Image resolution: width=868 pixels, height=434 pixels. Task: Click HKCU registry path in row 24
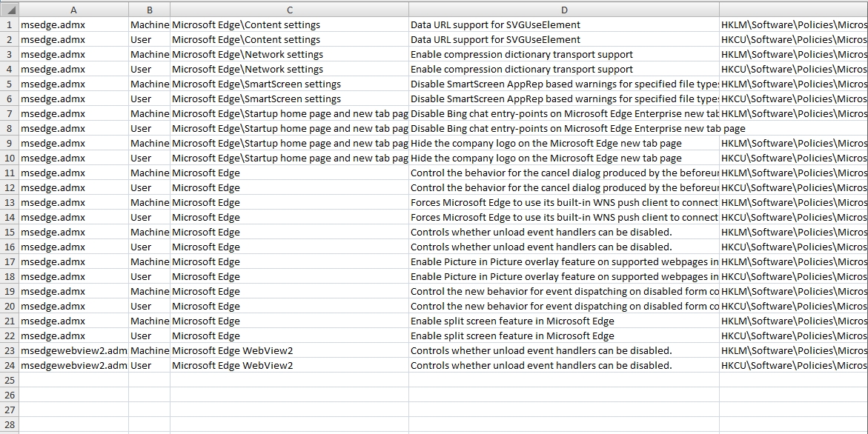coord(794,365)
